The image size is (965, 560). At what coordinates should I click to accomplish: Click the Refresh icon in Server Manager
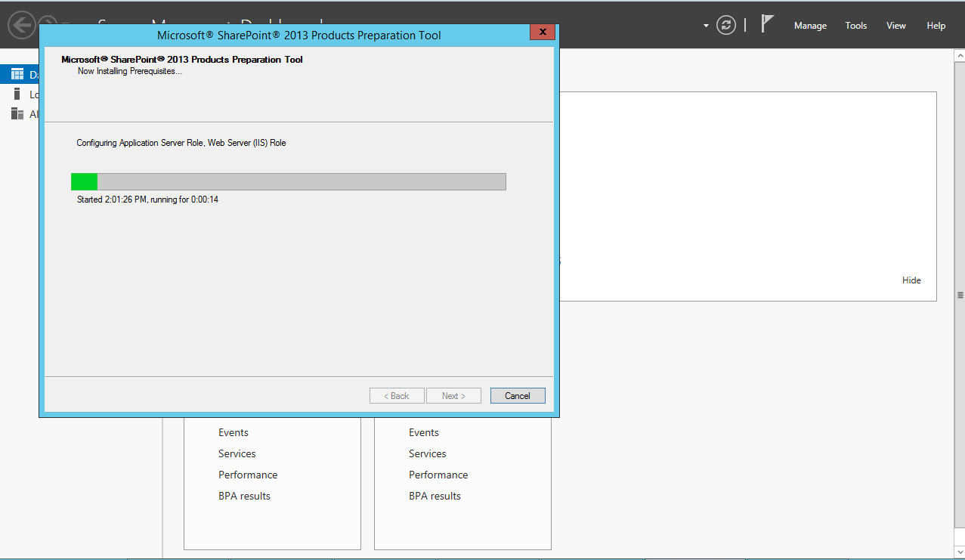click(x=725, y=24)
